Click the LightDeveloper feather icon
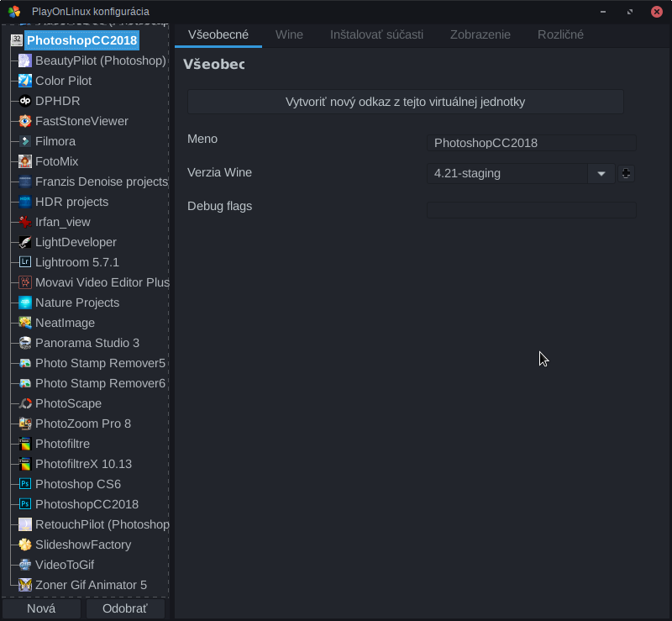This screenshot has width=672, height=621. point(25,242)
